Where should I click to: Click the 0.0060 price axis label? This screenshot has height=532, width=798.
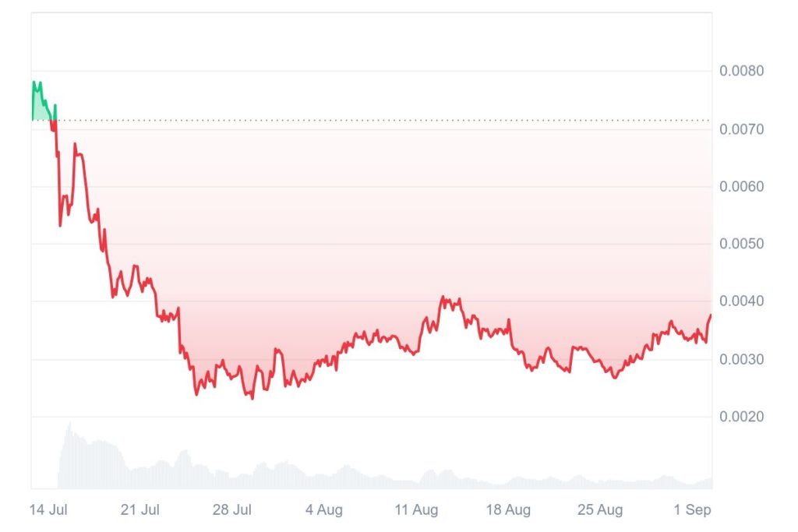(742, 187)
